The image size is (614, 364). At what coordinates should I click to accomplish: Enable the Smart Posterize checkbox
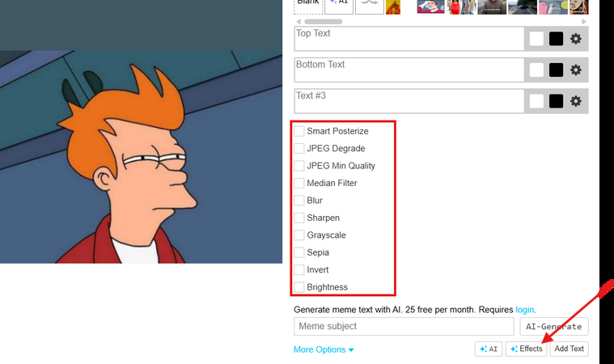(299, 131)
